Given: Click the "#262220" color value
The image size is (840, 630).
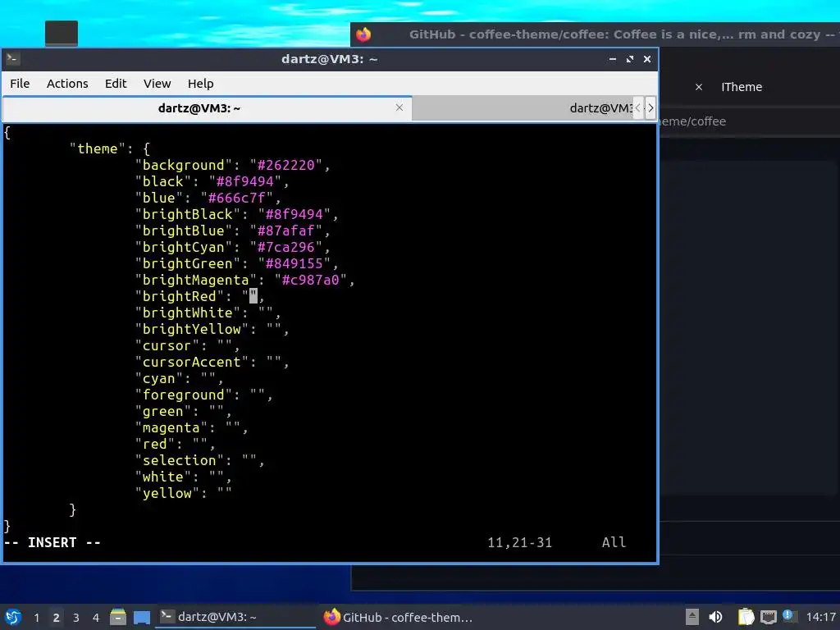Looking at the screenshot, I should click(x=285, y=165).
